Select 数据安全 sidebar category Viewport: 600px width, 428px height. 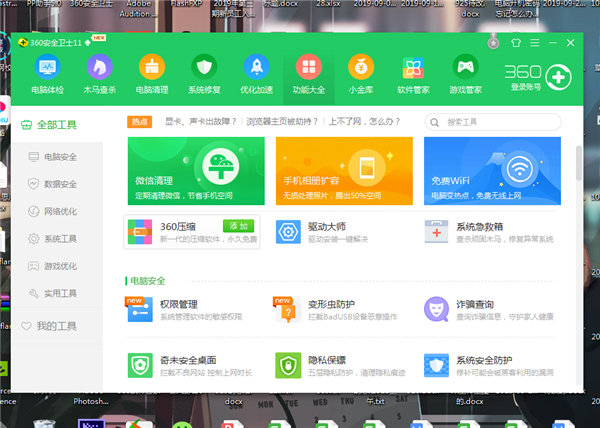point(52,184)
